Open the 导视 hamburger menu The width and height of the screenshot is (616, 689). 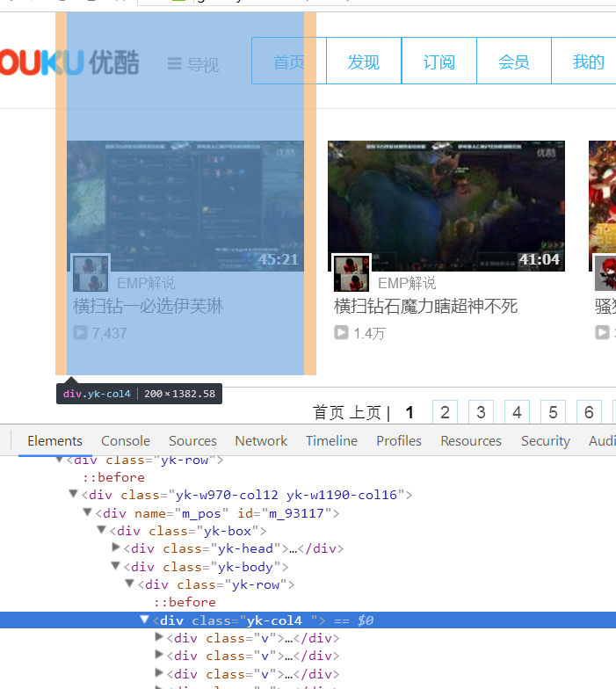193,65
